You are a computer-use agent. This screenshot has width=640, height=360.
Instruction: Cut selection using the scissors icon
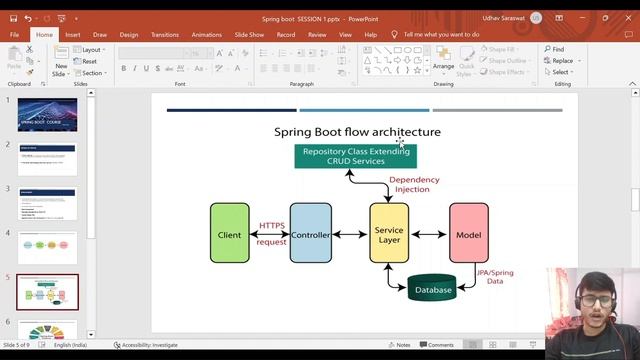tap(29, 49)
